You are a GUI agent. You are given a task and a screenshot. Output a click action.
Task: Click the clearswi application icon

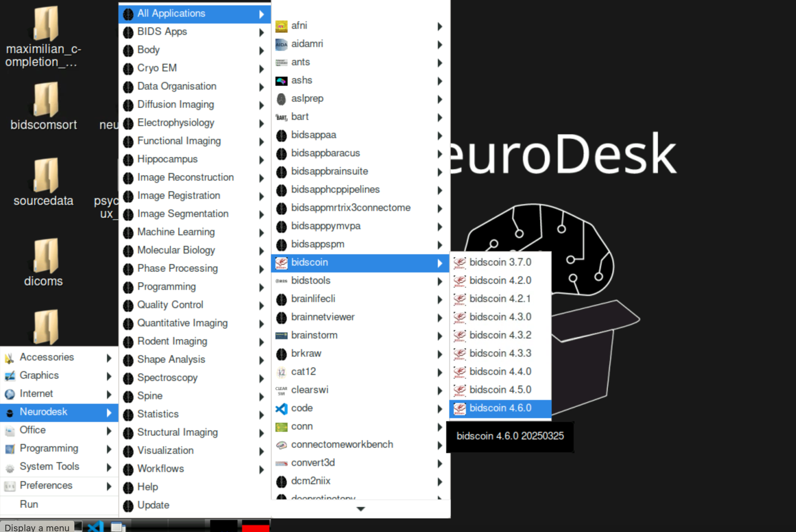(x=281, y=390)
